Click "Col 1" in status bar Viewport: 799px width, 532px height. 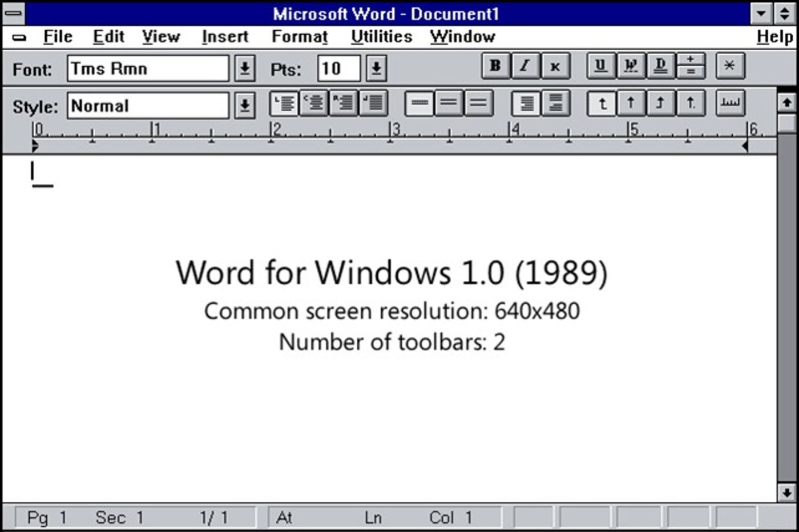pyautogui.click(x=451, y=518)
